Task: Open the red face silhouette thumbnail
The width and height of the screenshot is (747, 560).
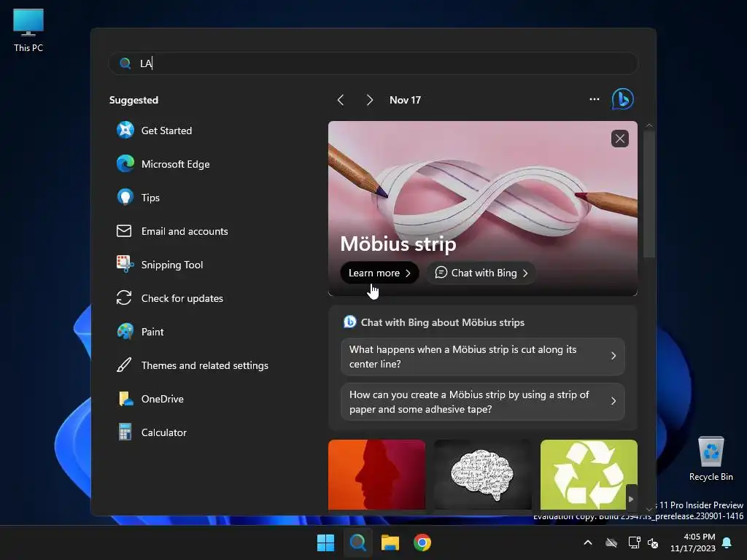Action: (376, 475)
